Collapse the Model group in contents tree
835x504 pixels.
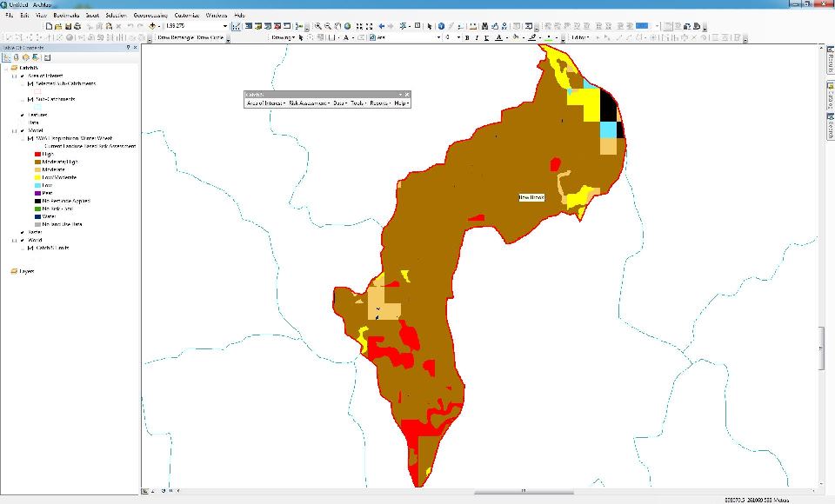(14, 130)
